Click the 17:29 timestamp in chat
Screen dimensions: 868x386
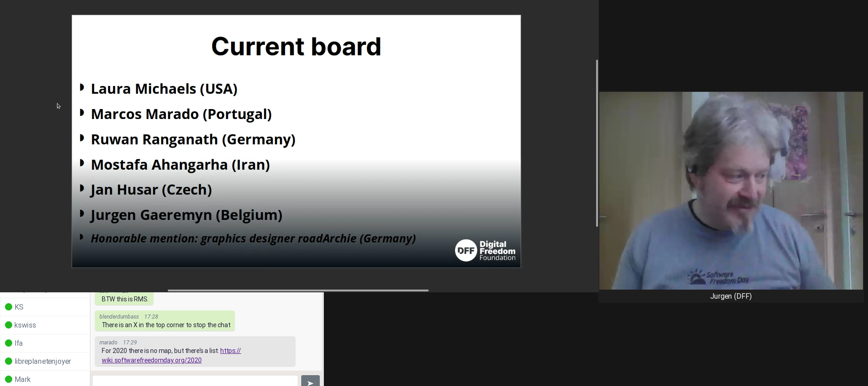pos(130,343)
